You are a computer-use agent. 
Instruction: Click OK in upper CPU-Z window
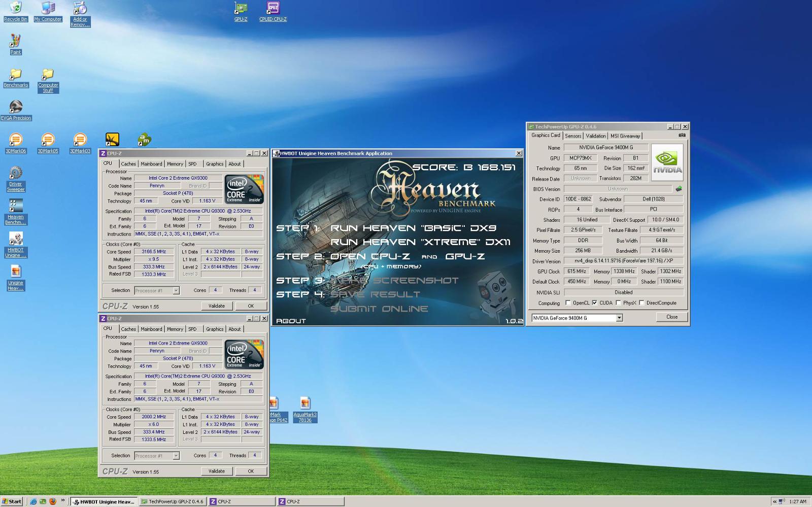point(251,306)
